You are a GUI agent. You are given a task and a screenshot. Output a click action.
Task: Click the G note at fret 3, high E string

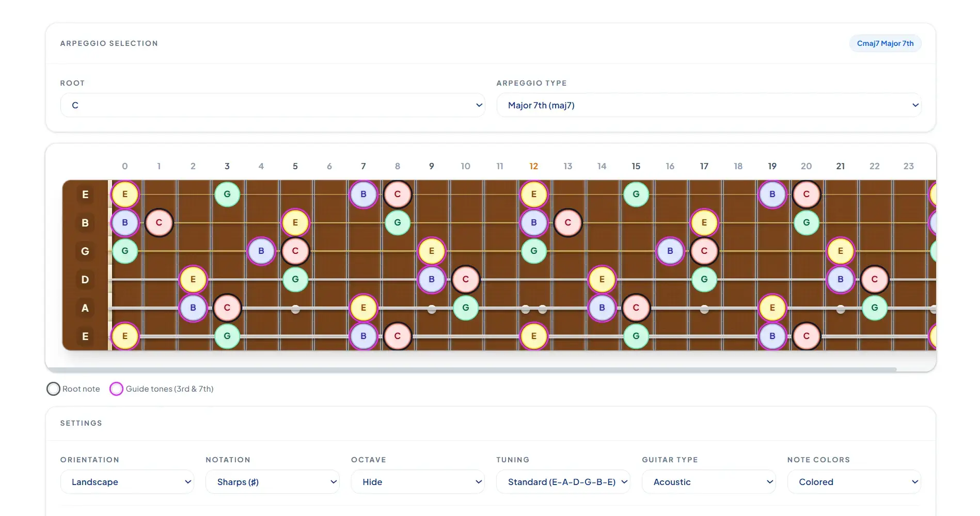pos(227,195)
